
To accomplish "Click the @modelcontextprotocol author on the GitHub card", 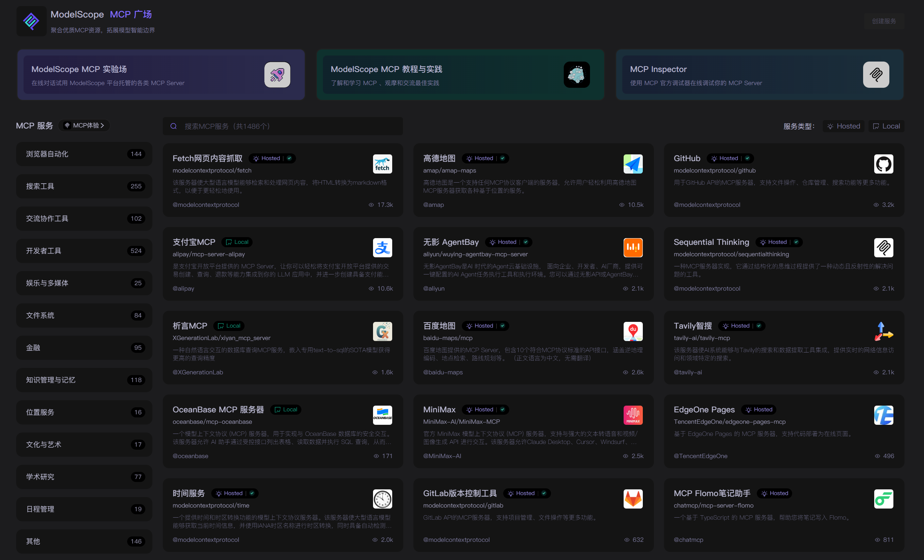I will click(706, 205).
